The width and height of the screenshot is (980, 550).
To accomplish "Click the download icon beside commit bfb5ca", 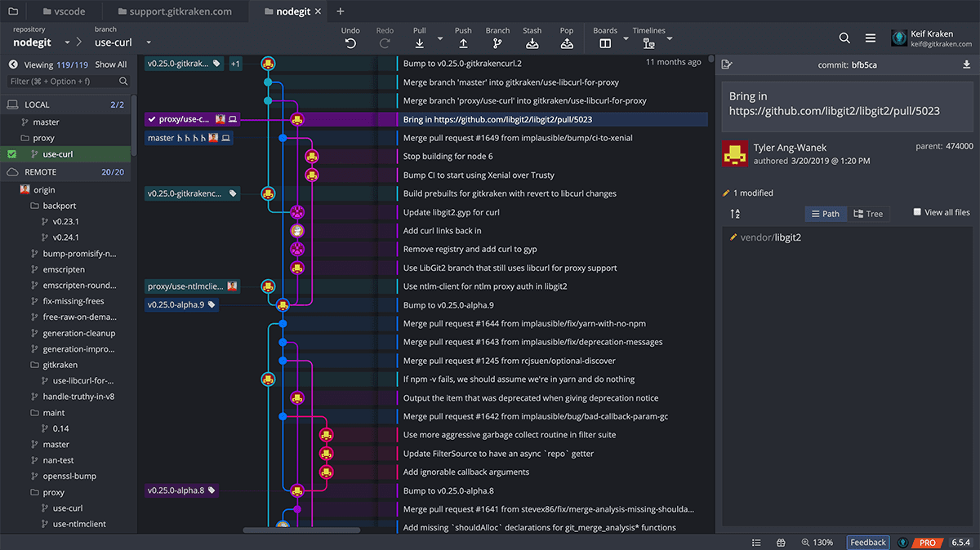I will [x=967, y=64].
